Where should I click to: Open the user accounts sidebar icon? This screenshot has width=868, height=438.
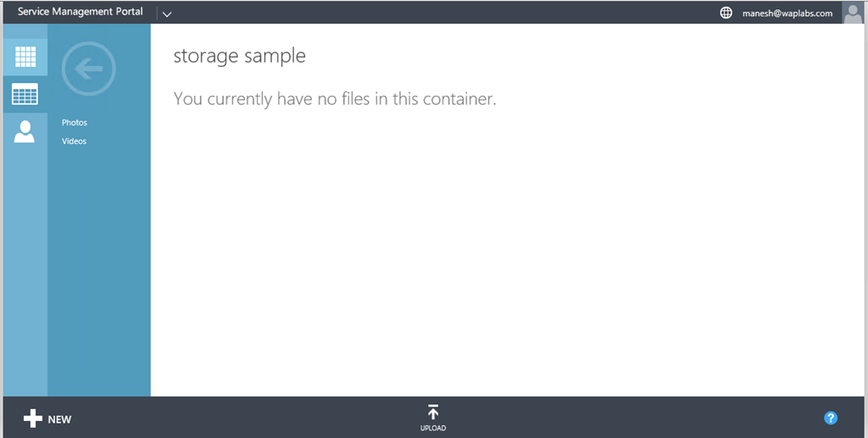pos(25,131)
